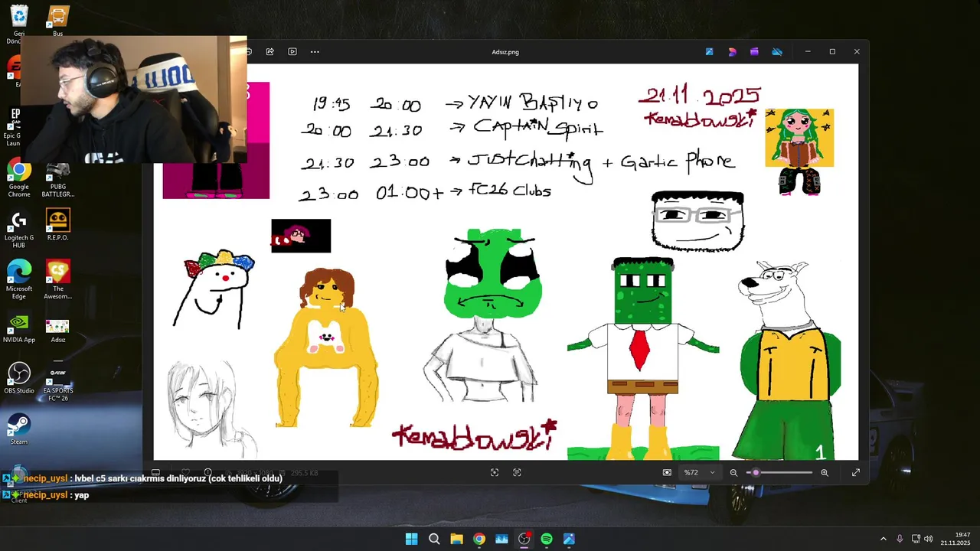
Task: Click the icon left of the %72 box
Action: [x=667, y=473]
